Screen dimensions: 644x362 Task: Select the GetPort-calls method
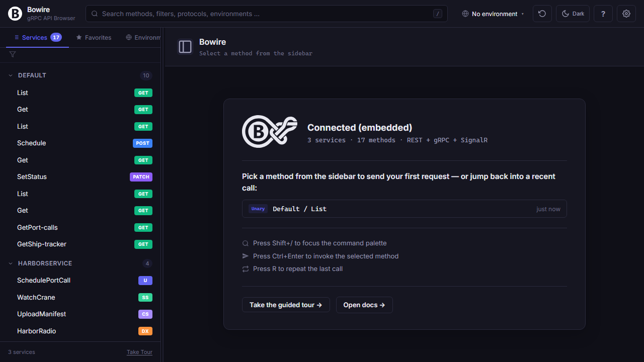(80, 228)
